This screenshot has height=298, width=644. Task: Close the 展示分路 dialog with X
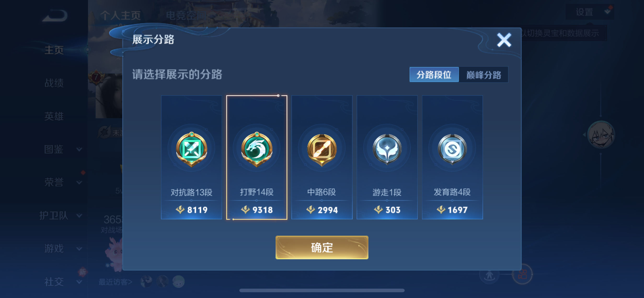tap(504, 40)
